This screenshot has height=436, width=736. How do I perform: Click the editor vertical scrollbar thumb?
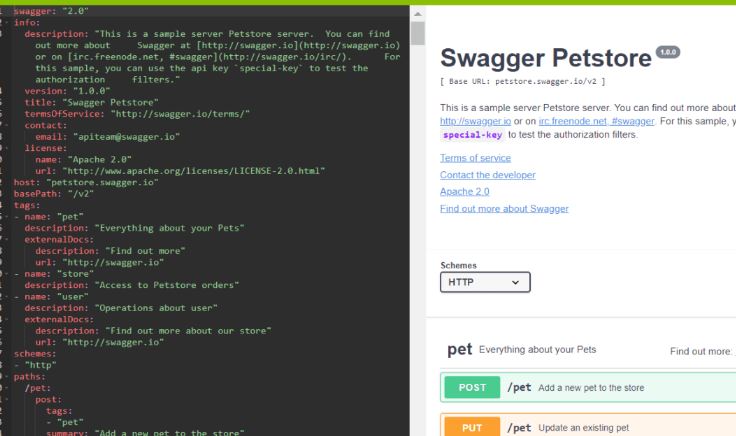418,33
